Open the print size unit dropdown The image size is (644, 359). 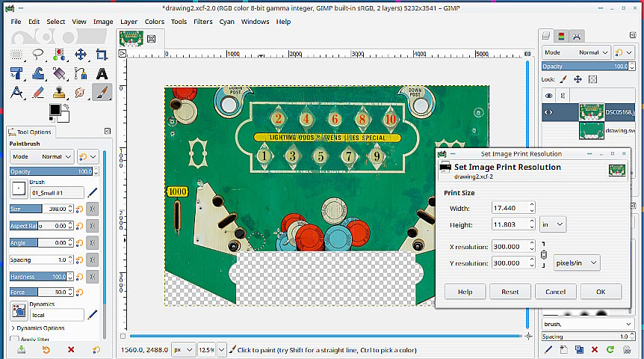(552, 224)
